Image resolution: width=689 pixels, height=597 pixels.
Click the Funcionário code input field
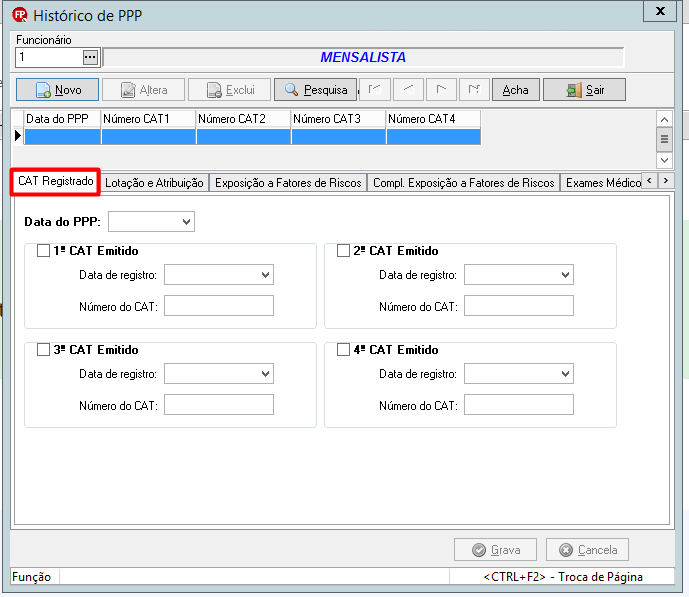[x=49, y=57]
